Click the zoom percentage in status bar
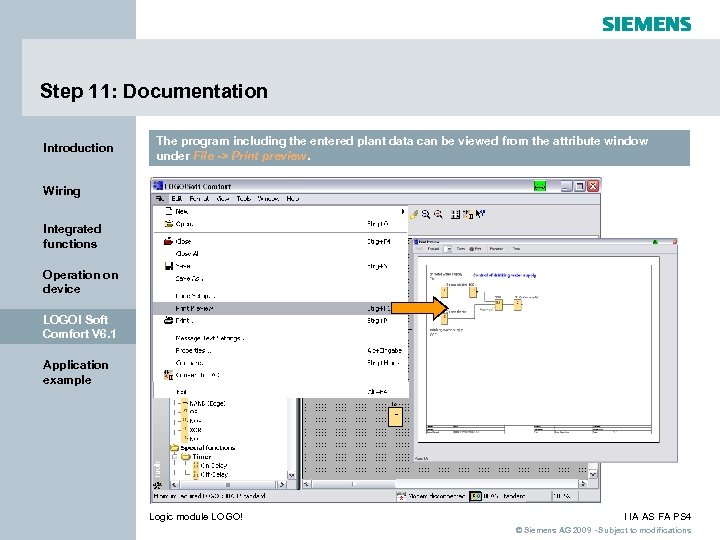 (561, 496)
